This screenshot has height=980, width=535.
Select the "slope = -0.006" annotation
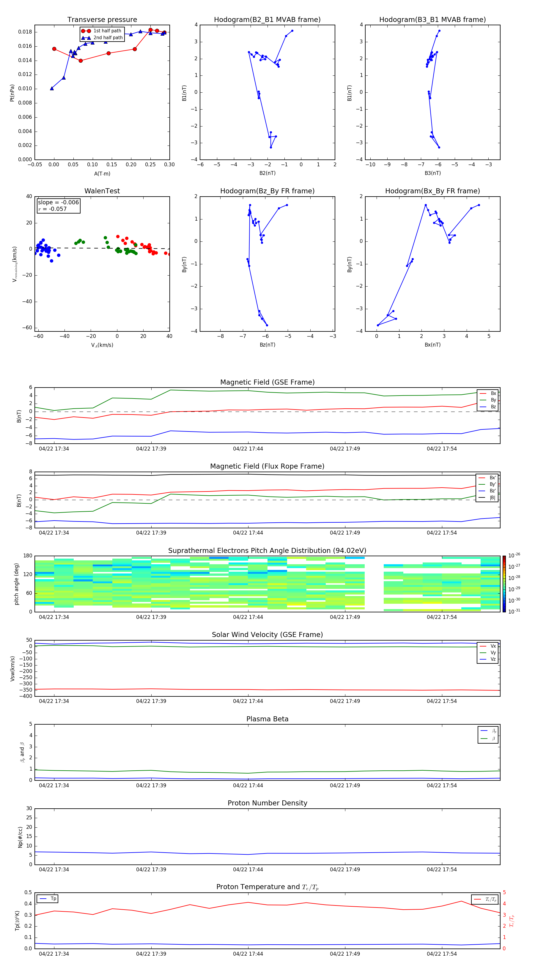(x=58, y=203)
